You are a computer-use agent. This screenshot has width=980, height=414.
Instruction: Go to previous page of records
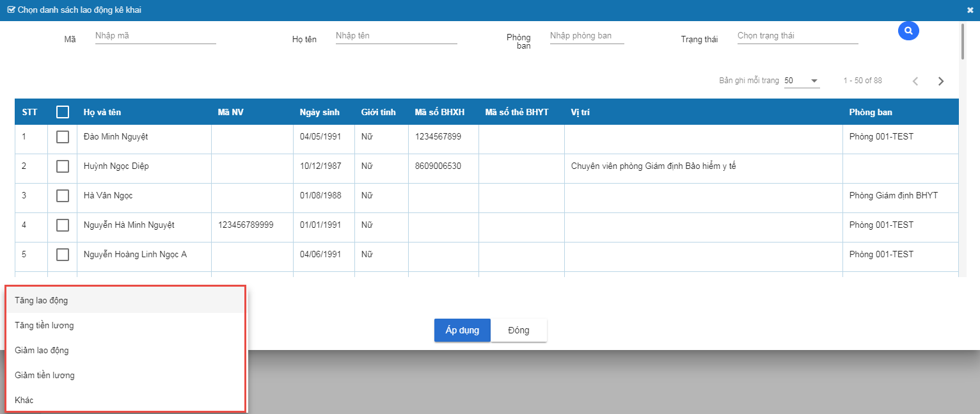click(915, 81)
